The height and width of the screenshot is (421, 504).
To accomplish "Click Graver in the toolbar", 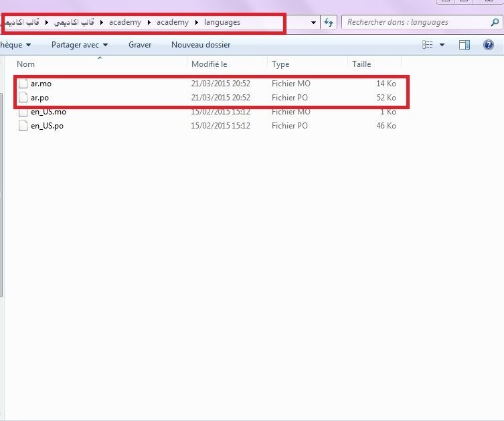I will coord(140,45).
